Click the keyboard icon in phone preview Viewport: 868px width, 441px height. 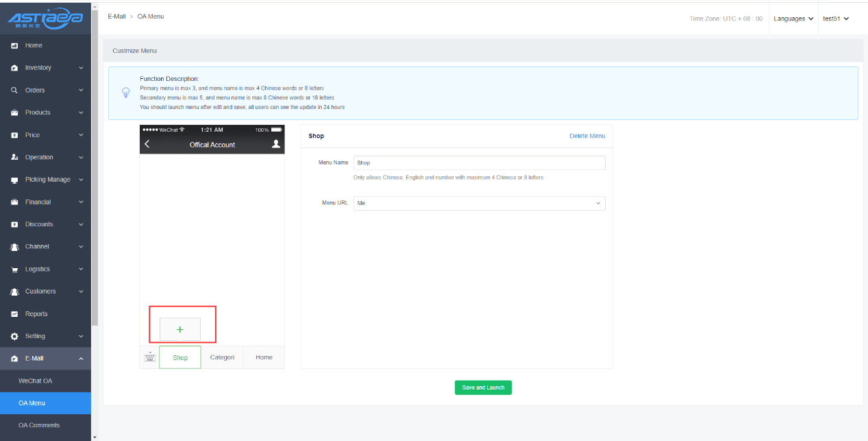[x=149, y=357]
